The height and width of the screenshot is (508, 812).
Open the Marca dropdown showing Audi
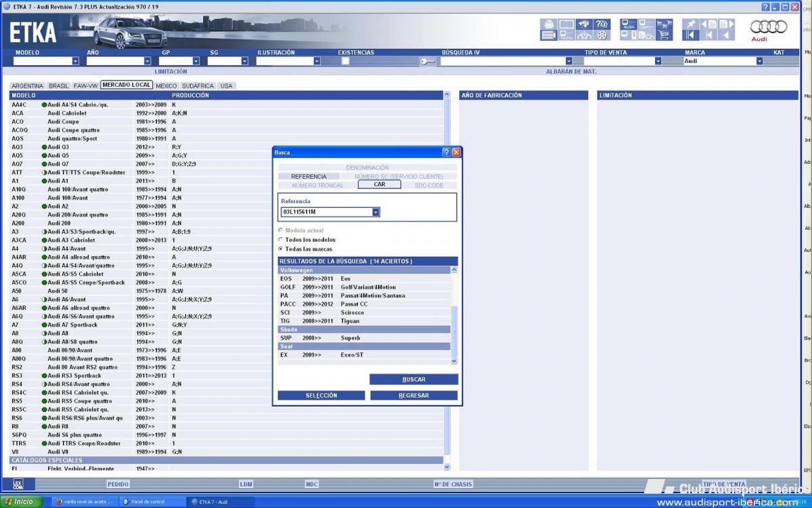click(759, 61)
